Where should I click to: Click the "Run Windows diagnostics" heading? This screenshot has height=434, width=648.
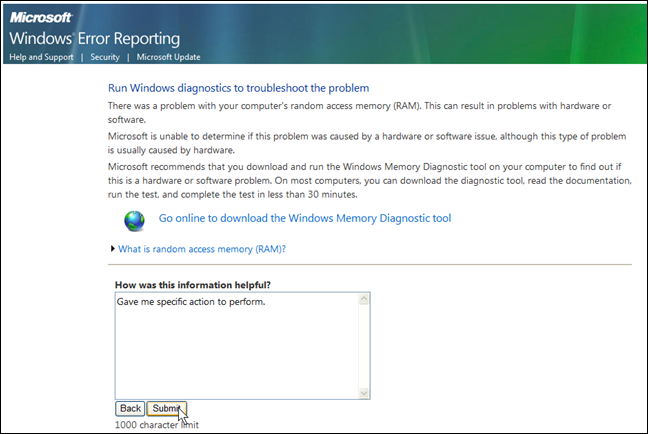click(x=238, y=88)
